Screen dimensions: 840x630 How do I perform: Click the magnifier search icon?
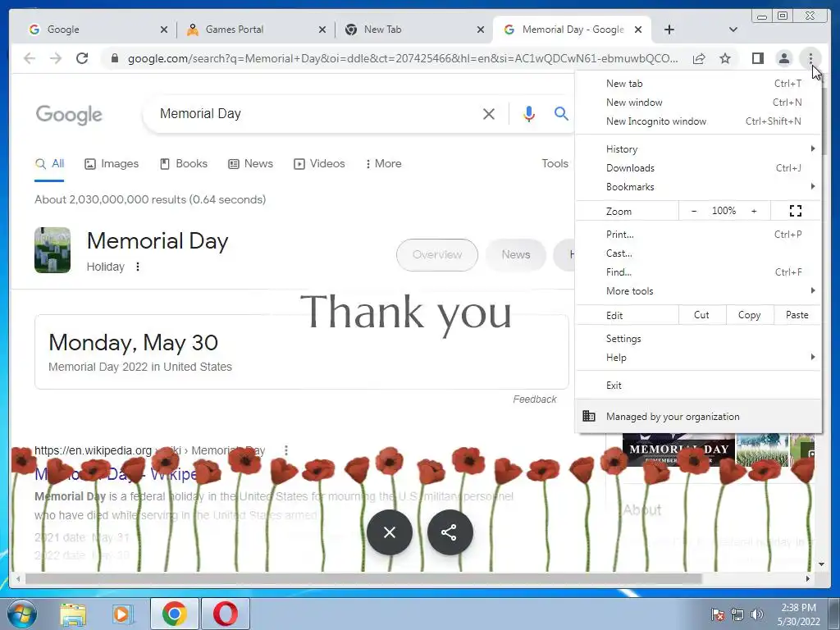561,113
